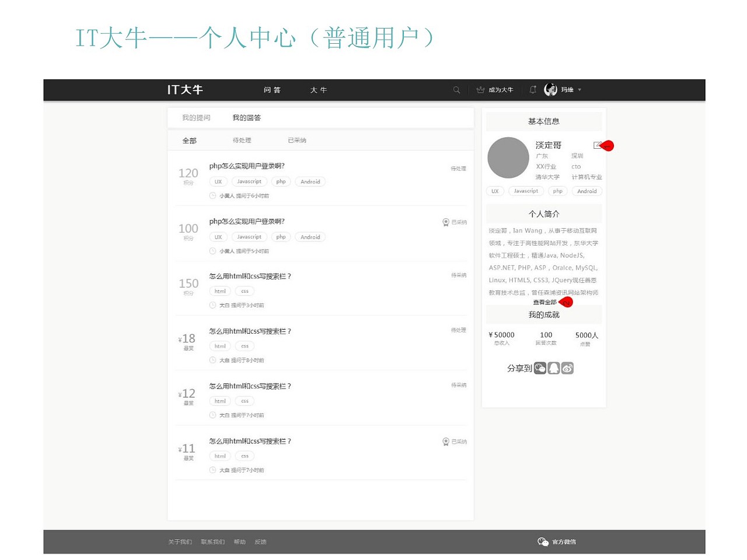Image resolution: width=747 pixels, height=560 pixels.
Task: Click the 成为大牛 link in header
Action: coord(501,90)
